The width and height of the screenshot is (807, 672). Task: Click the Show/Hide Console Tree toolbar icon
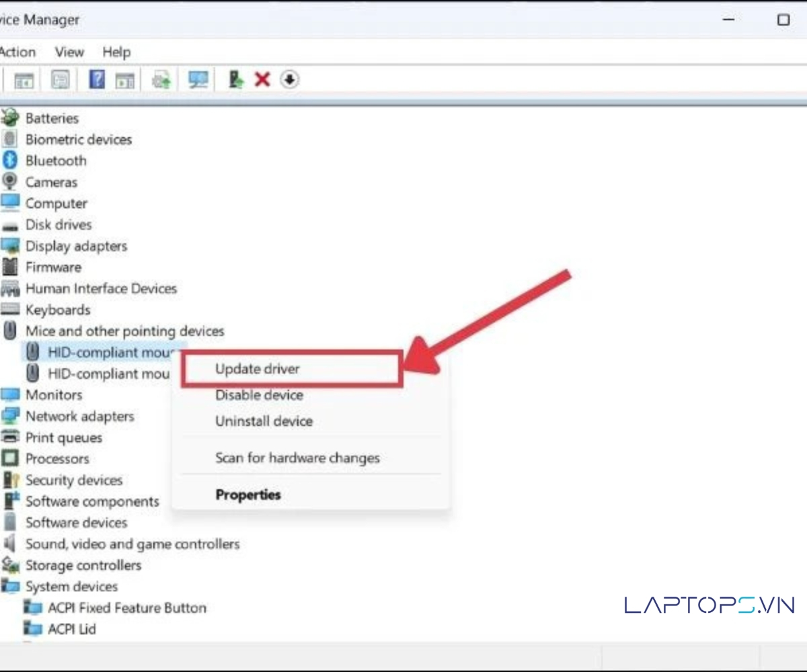tap(24, 80)
